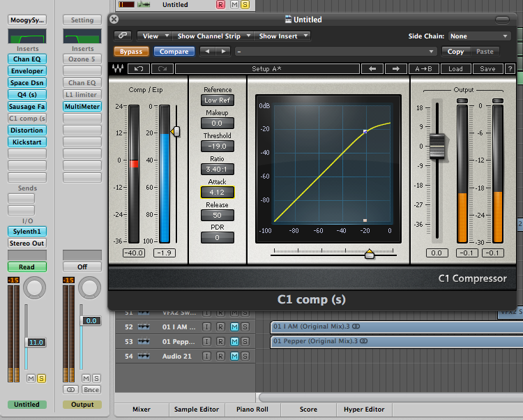Enable record on Audio 21 track
This screenshot has height=420, width=523.
pyautogui.click(x=220, y=357)
